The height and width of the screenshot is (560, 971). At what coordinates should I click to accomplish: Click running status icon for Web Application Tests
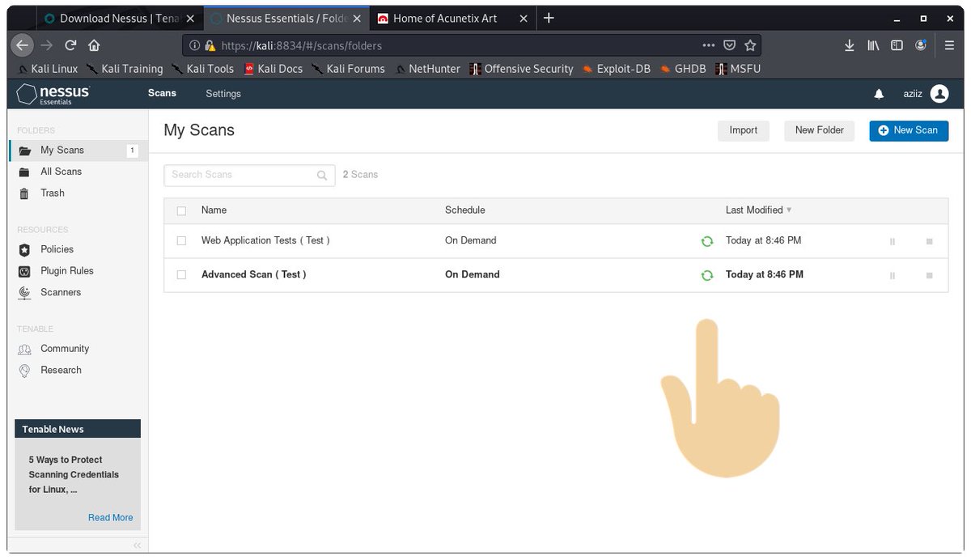pyautogui.click(x=707, y=241)
